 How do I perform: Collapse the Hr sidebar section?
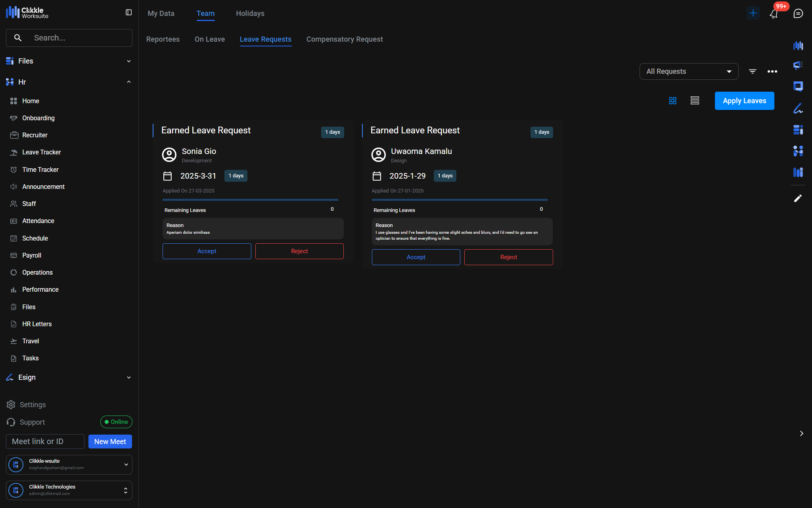[128, 82]
